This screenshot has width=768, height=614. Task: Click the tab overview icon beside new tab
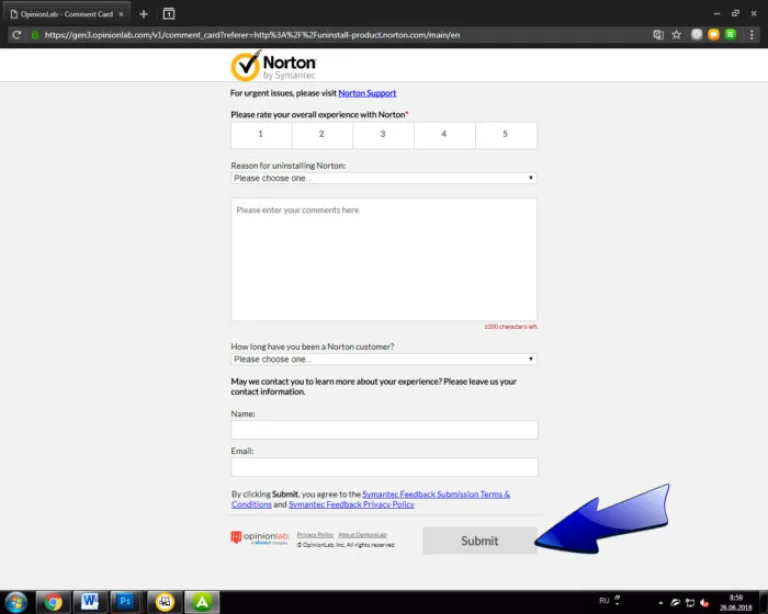168,14
